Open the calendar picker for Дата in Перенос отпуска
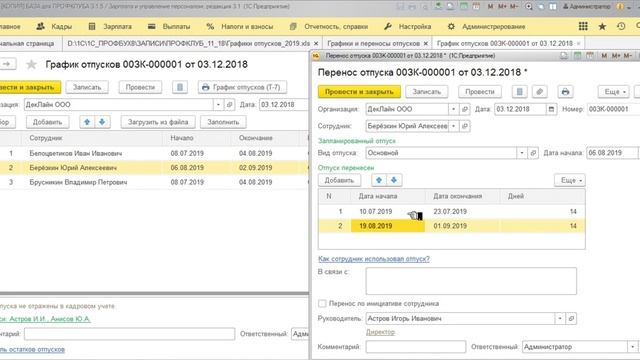Screen dimensions: 640x360 (551, 109)
